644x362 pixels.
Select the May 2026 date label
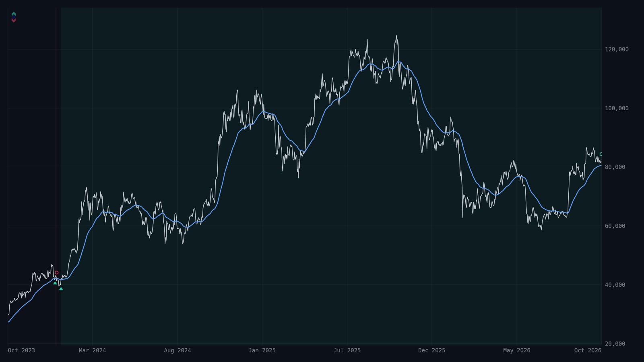click(517, 350)
